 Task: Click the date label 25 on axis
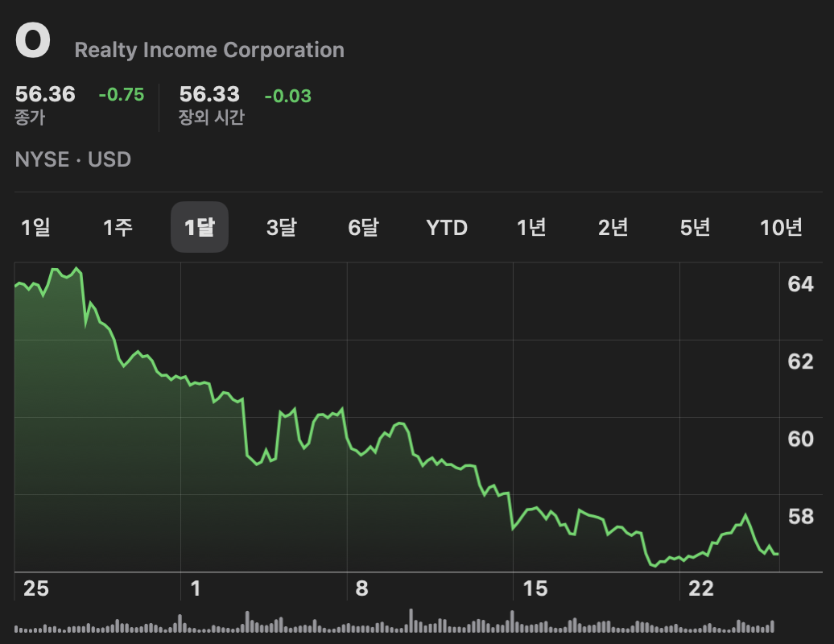(x=36, y=588)
